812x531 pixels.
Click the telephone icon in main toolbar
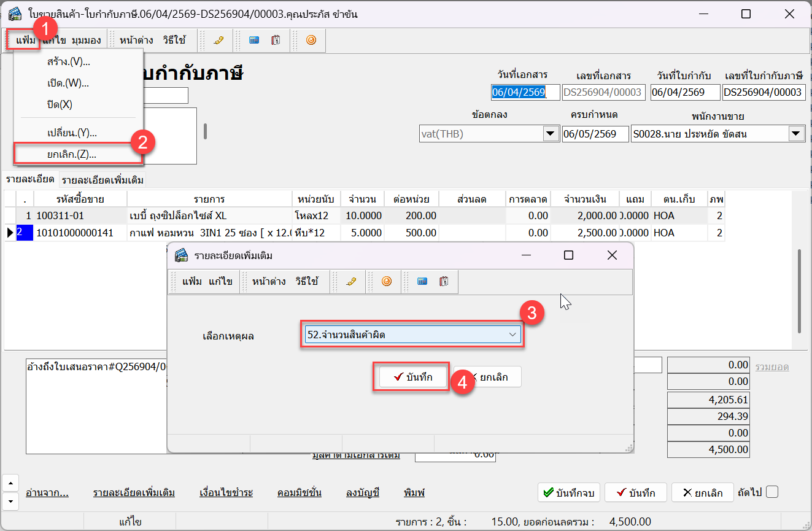click(218, 41)
